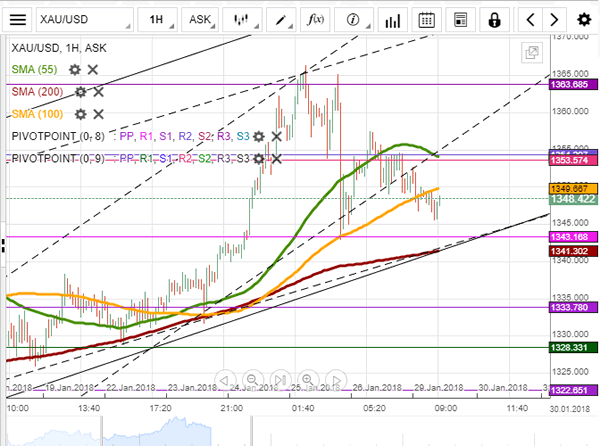Open the hamburger main menu
Image resolution: width=600 pixels, height=446 pixels.
pyautogui.click(x=17, y=19)
